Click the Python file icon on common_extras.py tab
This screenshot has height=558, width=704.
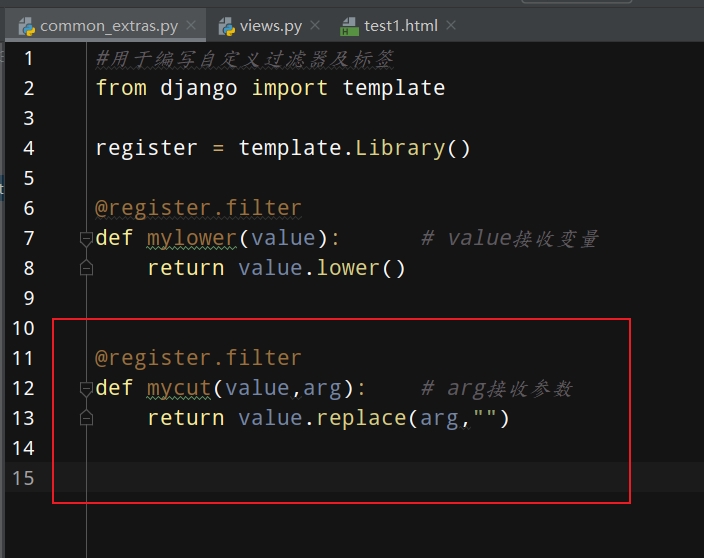coord(26,25)
